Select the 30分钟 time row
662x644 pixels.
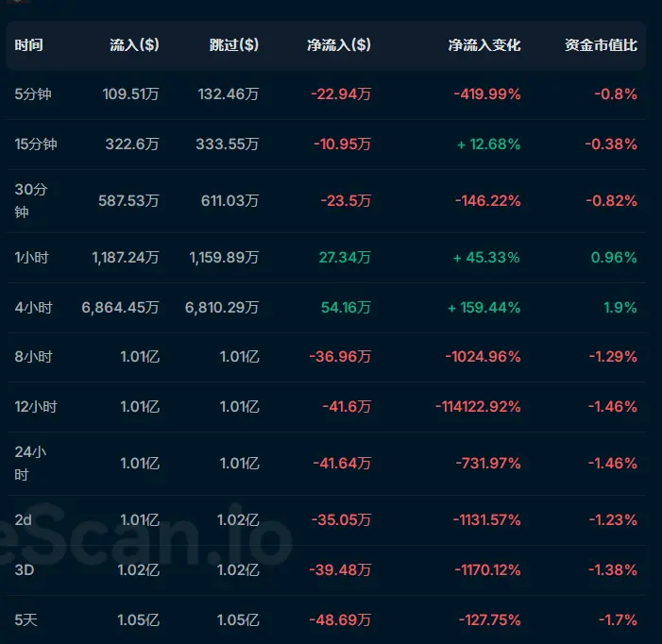point(327,201)
